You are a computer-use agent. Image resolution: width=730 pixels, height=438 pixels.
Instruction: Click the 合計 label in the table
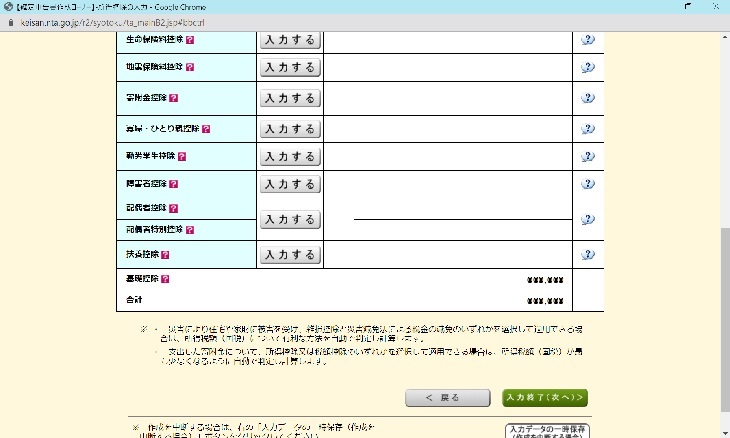134,300
